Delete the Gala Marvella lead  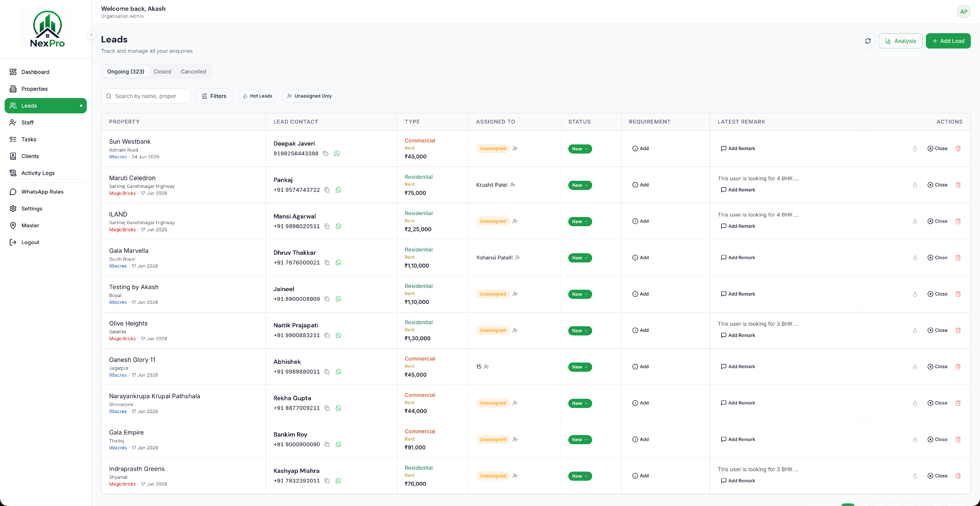coord(958,258)
